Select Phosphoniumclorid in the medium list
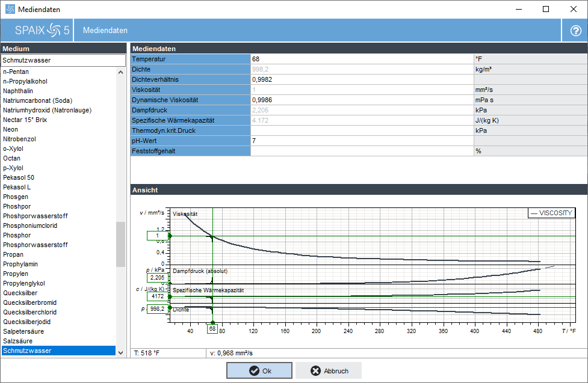 tap(30, 225)
